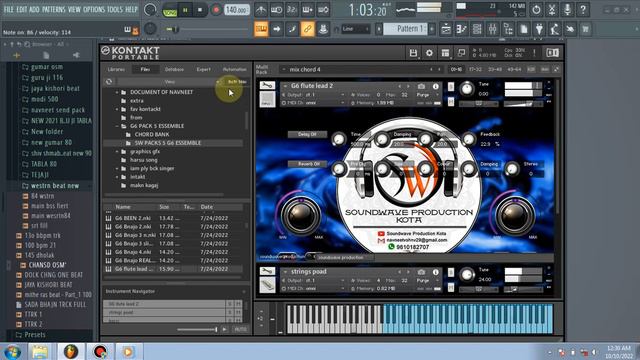
Task: Open the OPTIONS menu
Action: tap(94, 9)
